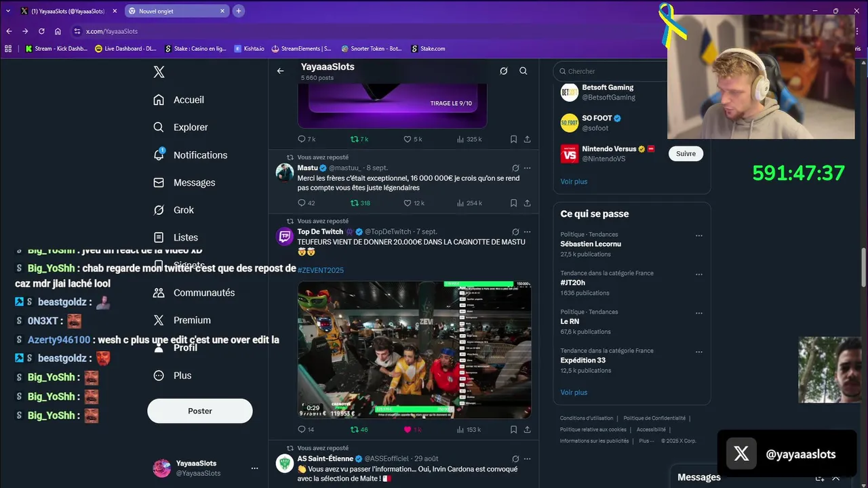This screenshot has height=488, width=868.
Task: Click Grok icon on Top De Twitch post
Action: [515, 232]
